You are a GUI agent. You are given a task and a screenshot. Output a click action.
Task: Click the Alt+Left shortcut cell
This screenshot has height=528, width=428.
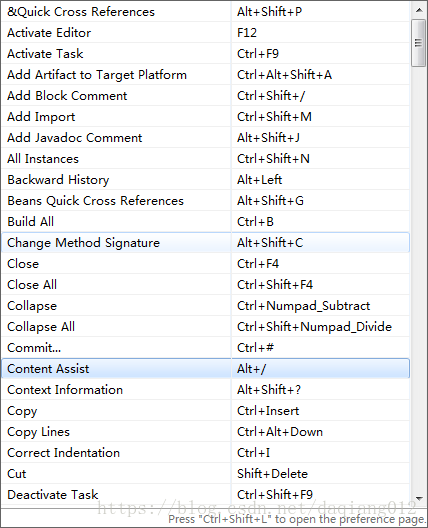point(321,180)
